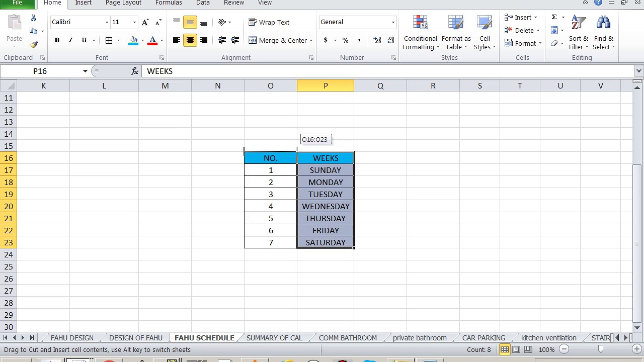Click Decrease Decimal icon
The height and width of the screenshot is (362, 644).
click(x=390, y=40)
